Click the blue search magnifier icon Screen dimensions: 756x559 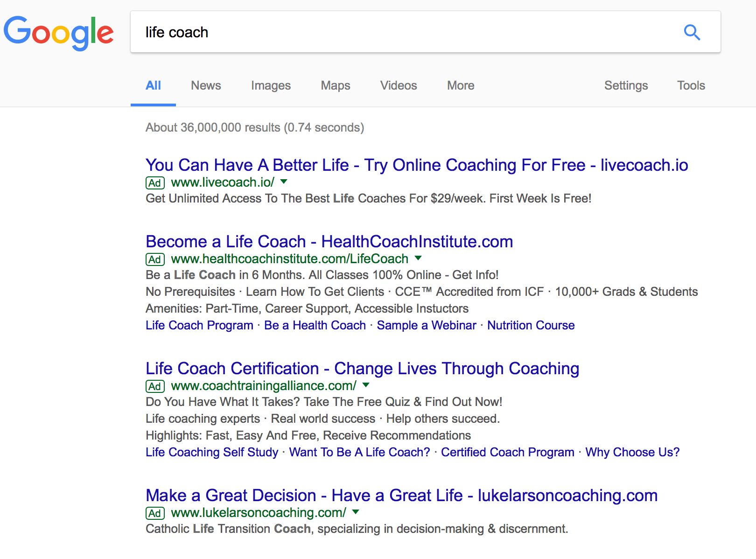(692, 32)
